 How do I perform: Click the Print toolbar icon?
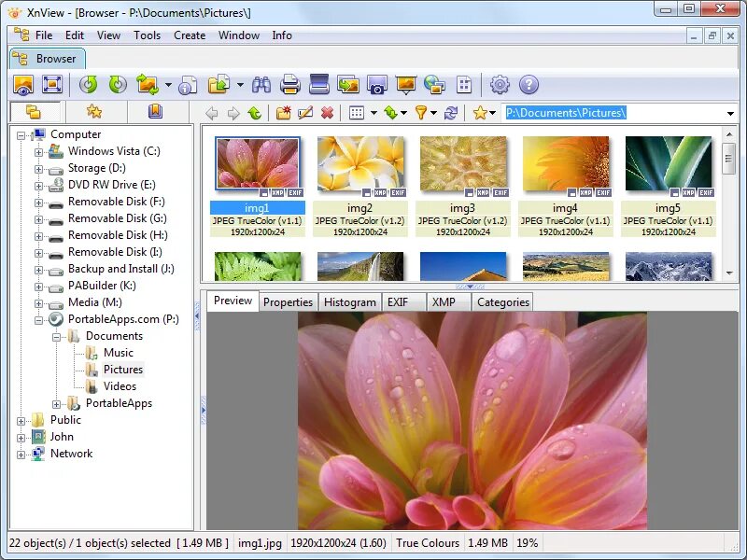289,84
